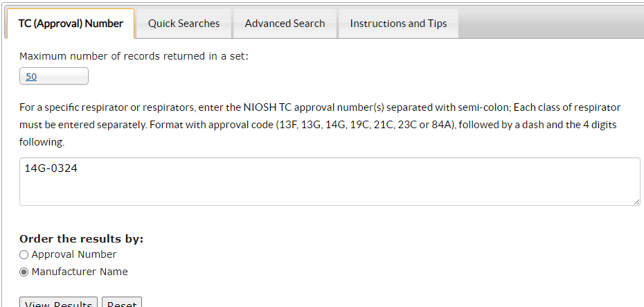This screenshot has height=307, width=644.
Task: Click the 14G-0324 text in the field
Action: click(x=50, y=168)
